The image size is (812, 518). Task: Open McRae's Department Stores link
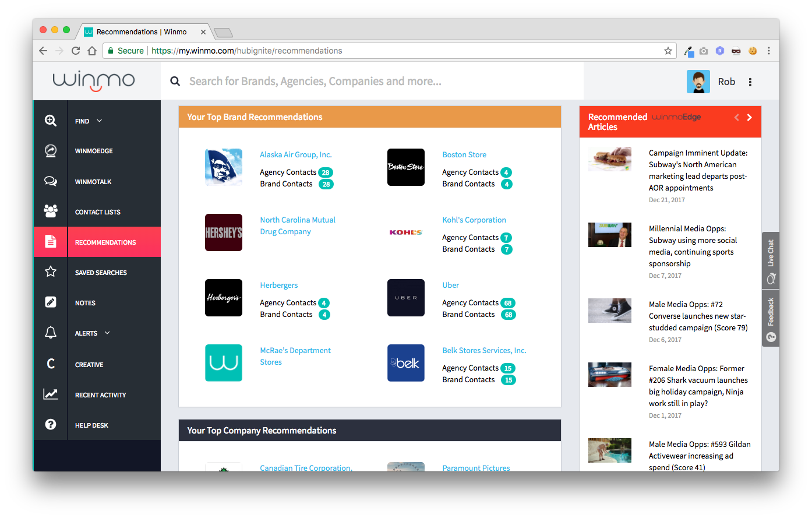pos(295,356)
